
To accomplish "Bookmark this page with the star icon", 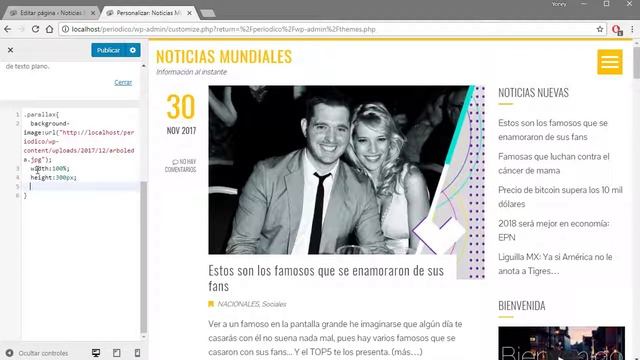I will tap(600, 29).
